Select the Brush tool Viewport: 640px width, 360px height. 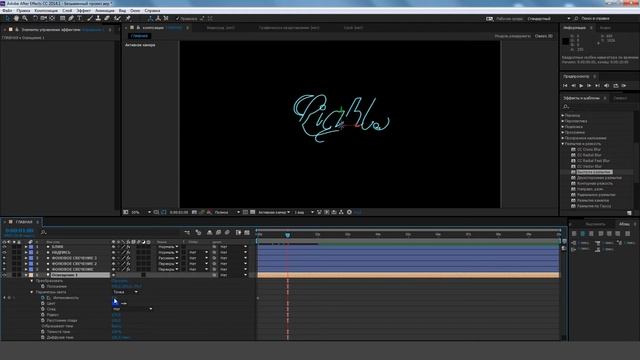90,18
